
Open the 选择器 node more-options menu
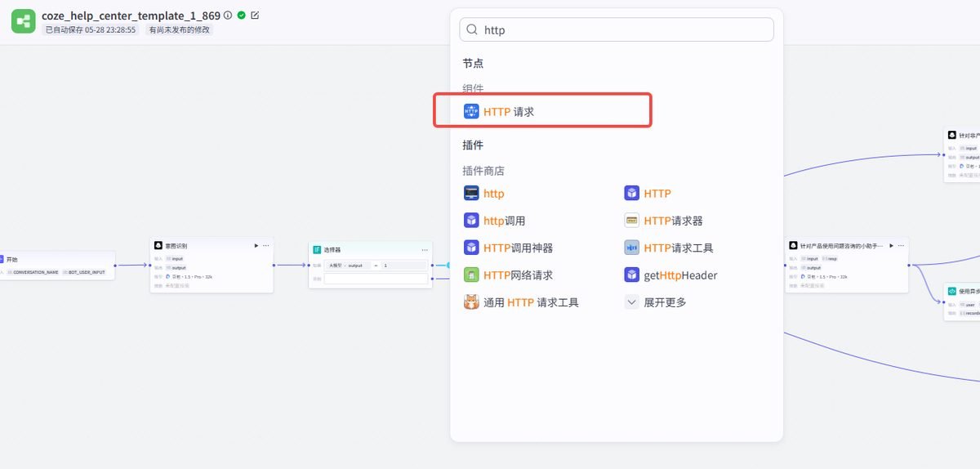tap(425, 250)
